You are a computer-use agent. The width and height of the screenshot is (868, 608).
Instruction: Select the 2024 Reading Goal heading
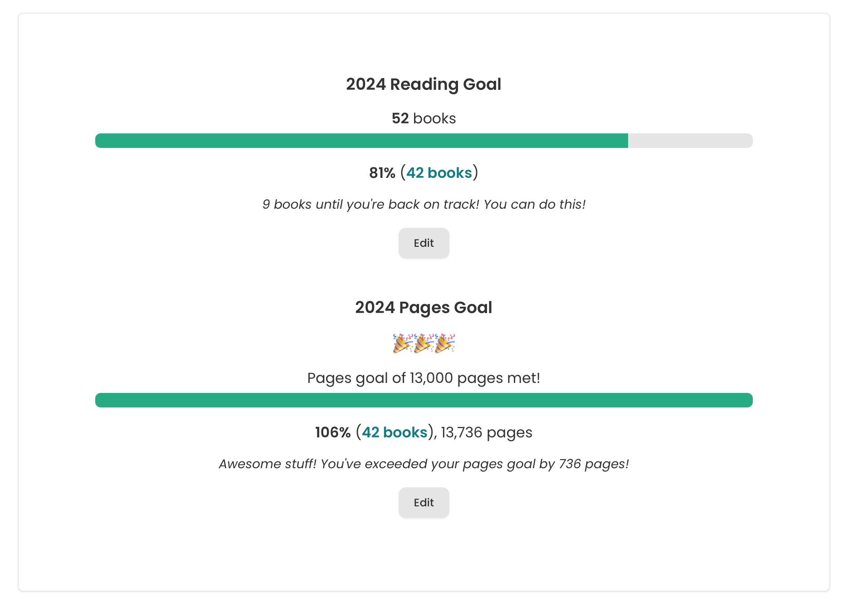(424, 84)
